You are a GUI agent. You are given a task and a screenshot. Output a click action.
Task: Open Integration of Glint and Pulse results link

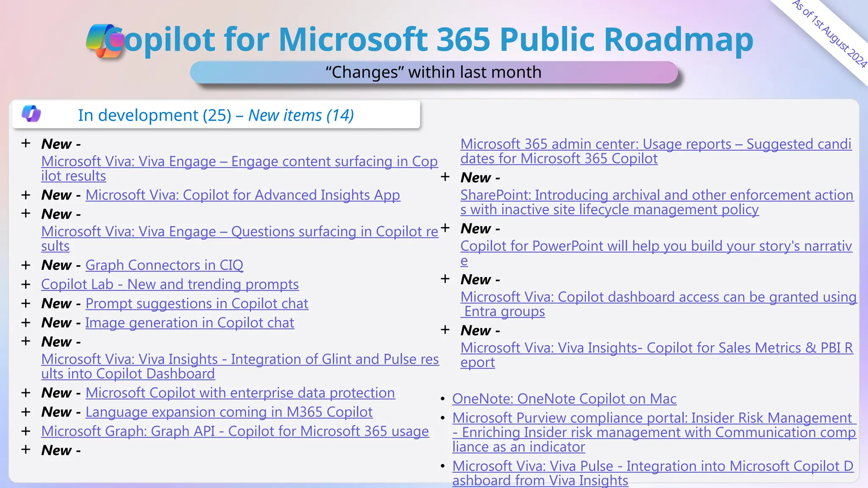(x=240, y=366)
